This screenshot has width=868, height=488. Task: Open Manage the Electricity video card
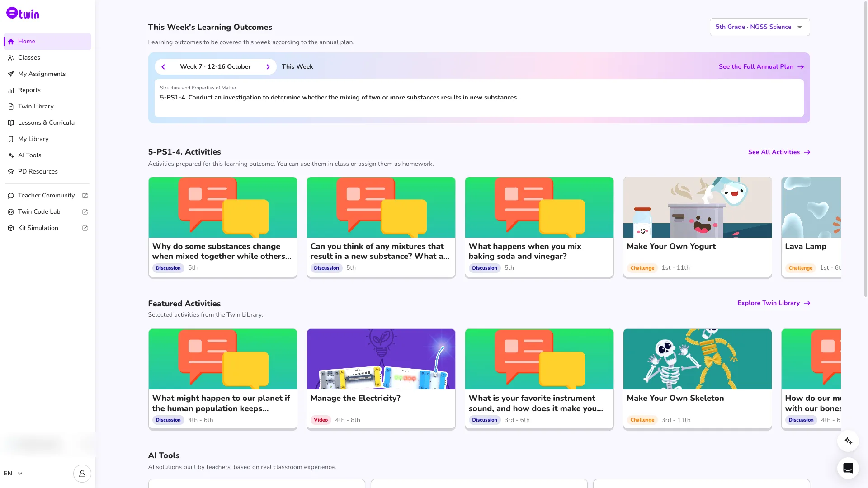[x=381, y=379]
